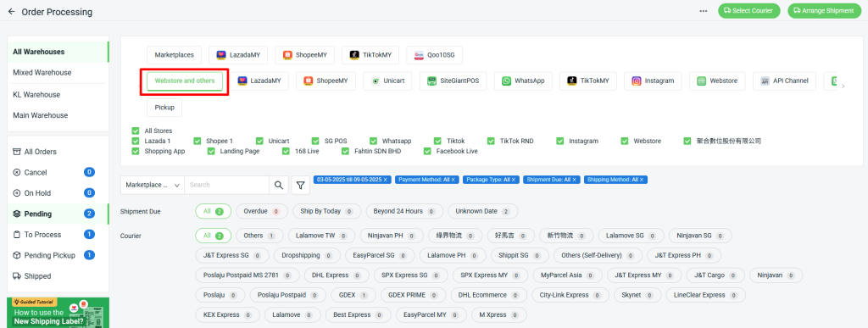Click the Select Courier button

tap(749, 11)
